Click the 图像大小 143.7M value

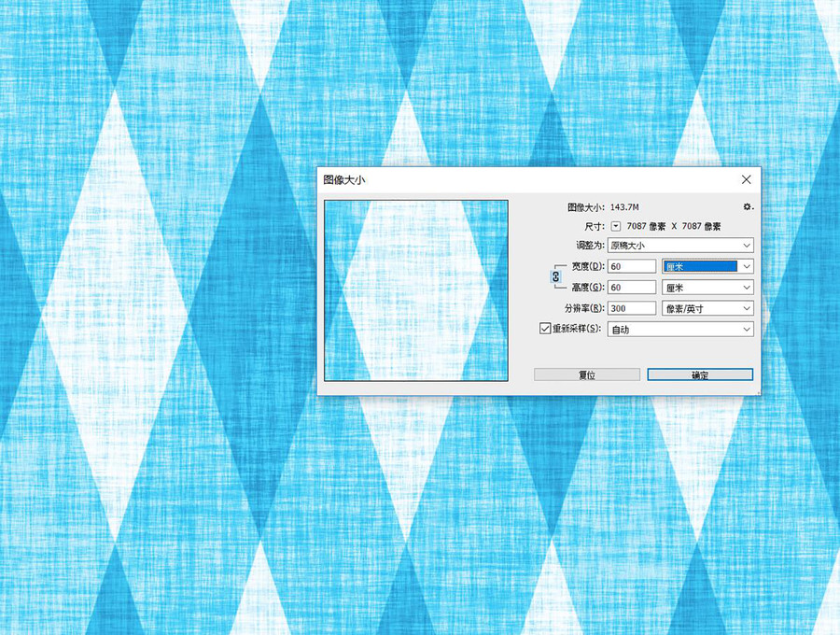[624, 207]
